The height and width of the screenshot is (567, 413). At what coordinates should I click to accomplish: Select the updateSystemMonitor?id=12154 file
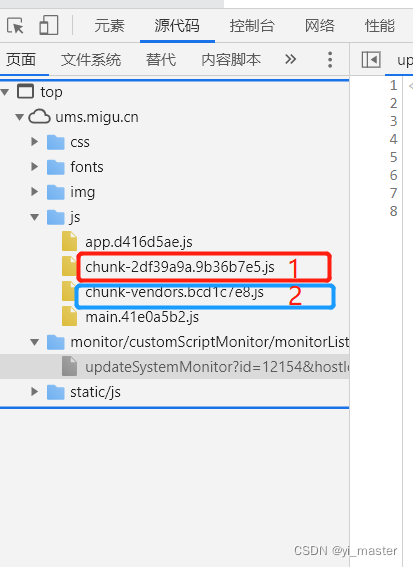(217, 367)
